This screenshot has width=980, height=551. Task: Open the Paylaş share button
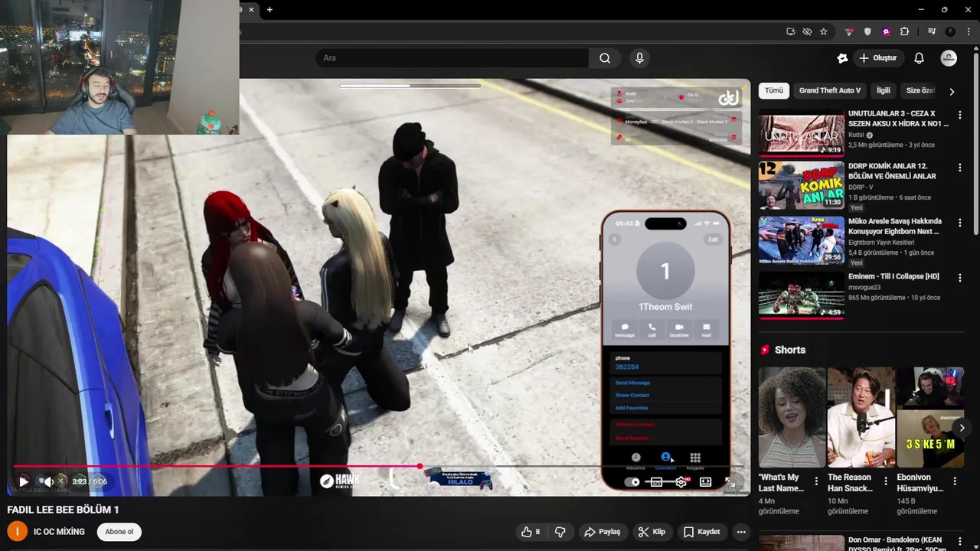[x=603, y=532]
